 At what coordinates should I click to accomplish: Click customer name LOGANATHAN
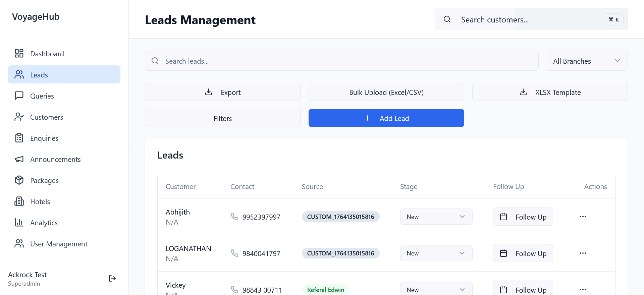coord(189,248)
